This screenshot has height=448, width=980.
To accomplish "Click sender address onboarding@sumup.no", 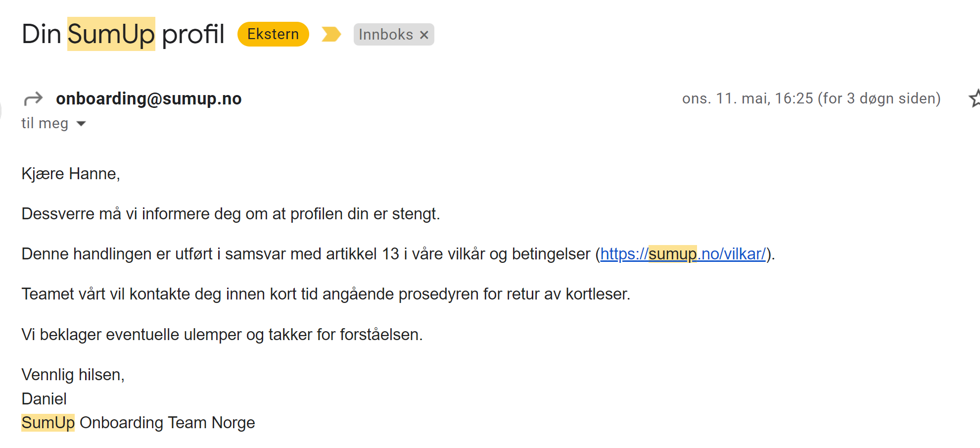I will (148, 99).
